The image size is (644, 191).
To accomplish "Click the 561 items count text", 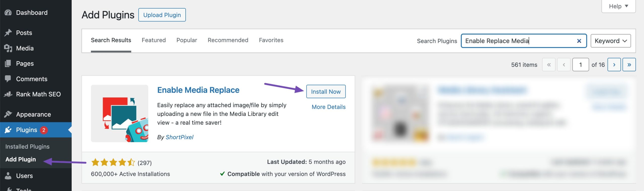I will click(x=524, y=65).
